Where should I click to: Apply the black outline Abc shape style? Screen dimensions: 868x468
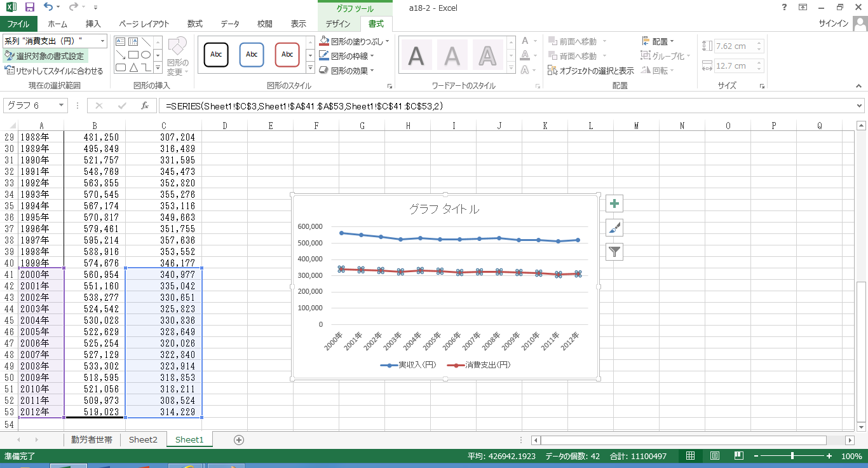coord(216,55)
